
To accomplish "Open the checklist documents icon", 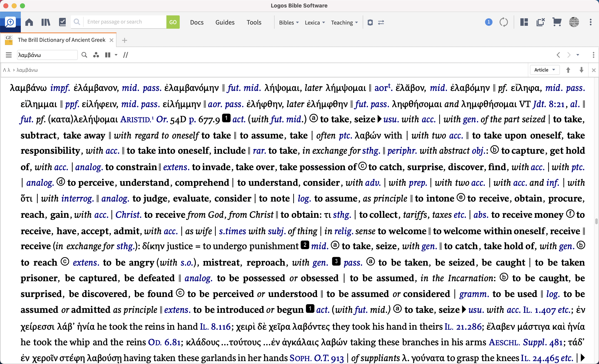I will (62, 22).
